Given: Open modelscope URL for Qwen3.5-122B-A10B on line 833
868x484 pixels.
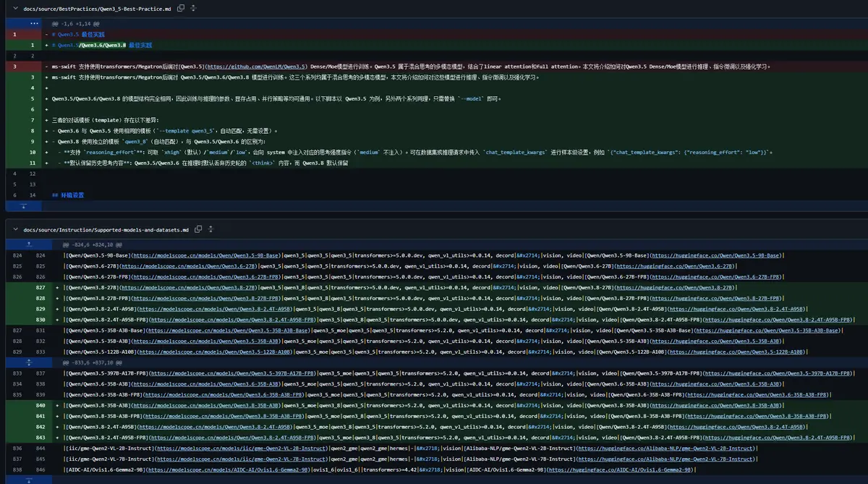Looking at the screenshot, I should [x=214, y=352].
